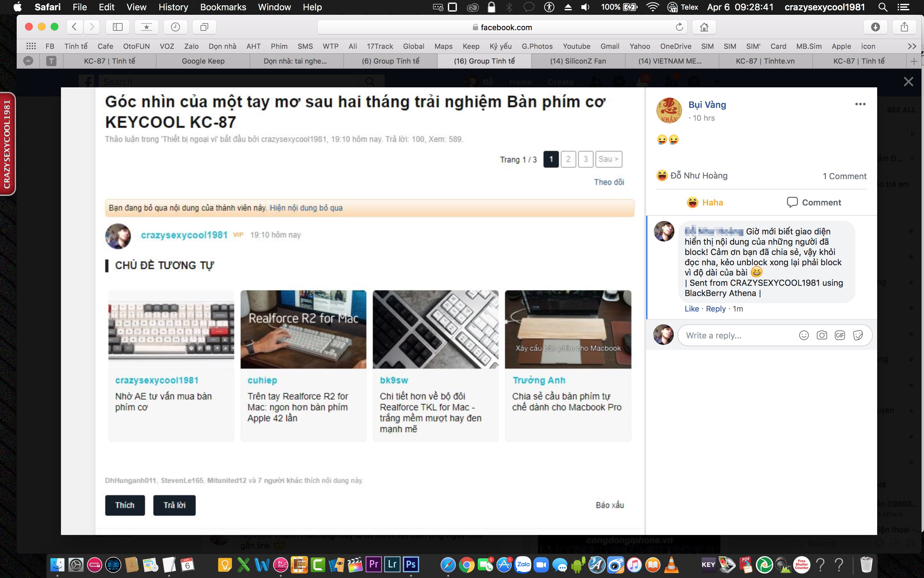Image resolution: width=924 pixels, height=578 pixels.
Task: Open History clock toolbar button
Action: tap(175, 27)
